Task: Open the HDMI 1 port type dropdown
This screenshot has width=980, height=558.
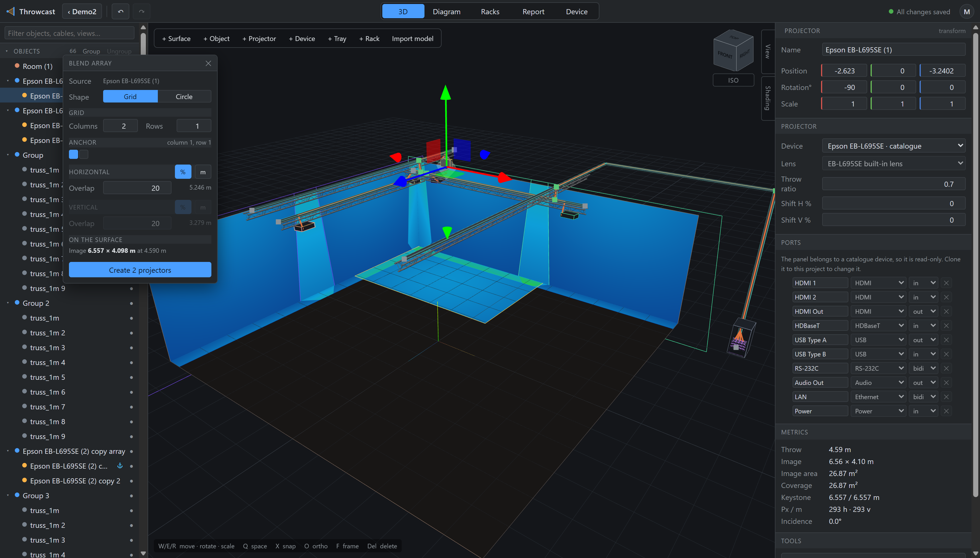Action: point(878,283)
